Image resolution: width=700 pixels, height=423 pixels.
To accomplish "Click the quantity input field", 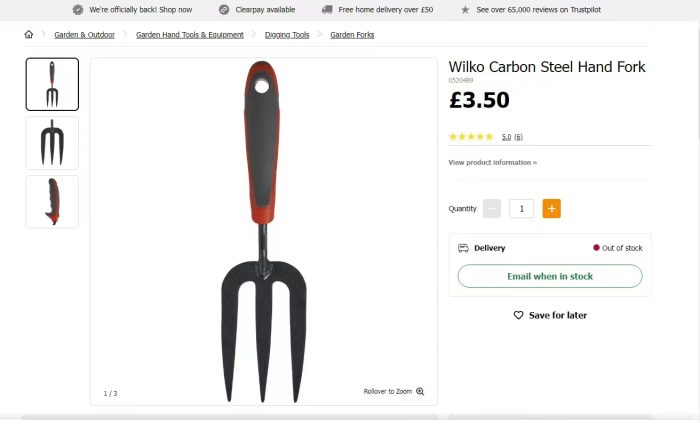I will click(x=521, y=209).
